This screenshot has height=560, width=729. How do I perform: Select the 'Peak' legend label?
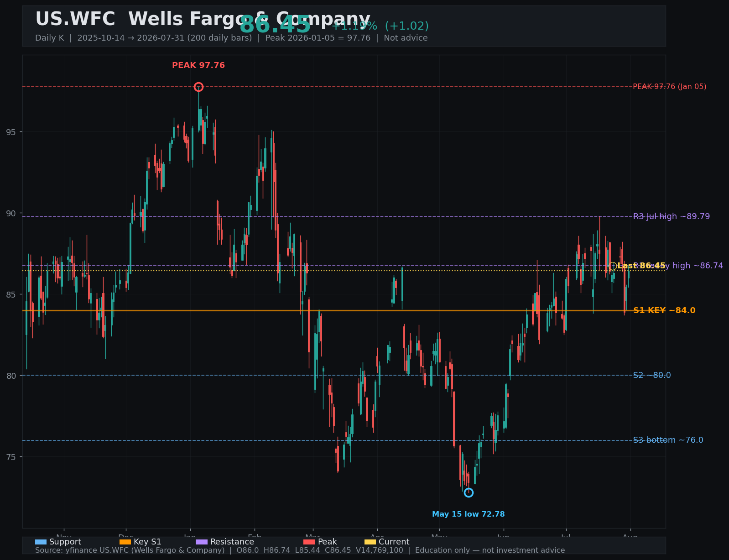coord(327,542)
